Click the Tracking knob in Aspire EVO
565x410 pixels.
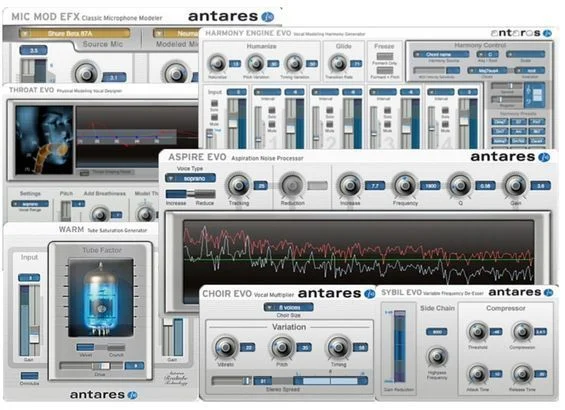238,185
